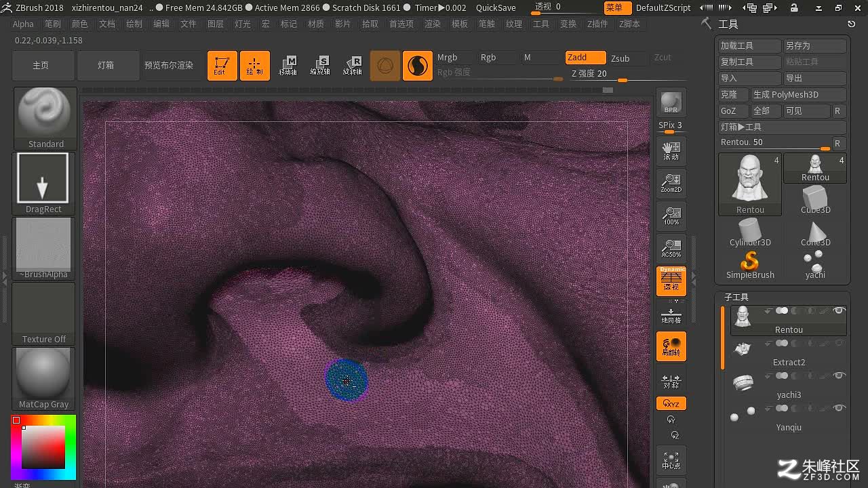This screenshot has width=868, height=488.
Task: Open the 颜色 (Color) menu
Action: click(80, 24)
